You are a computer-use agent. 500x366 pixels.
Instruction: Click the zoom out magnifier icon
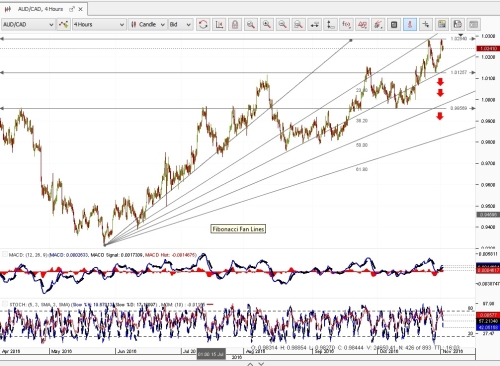pos(283,24)
